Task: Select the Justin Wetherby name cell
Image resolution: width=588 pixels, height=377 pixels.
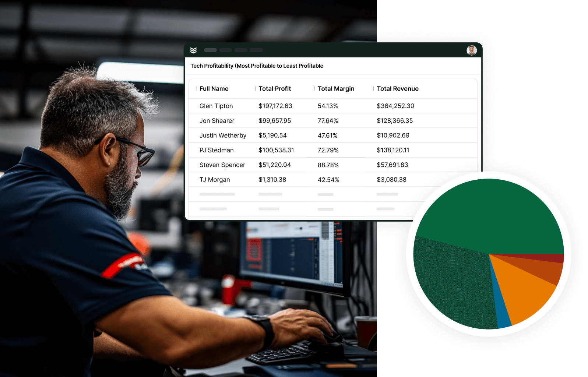Action: tap(223, 135)
